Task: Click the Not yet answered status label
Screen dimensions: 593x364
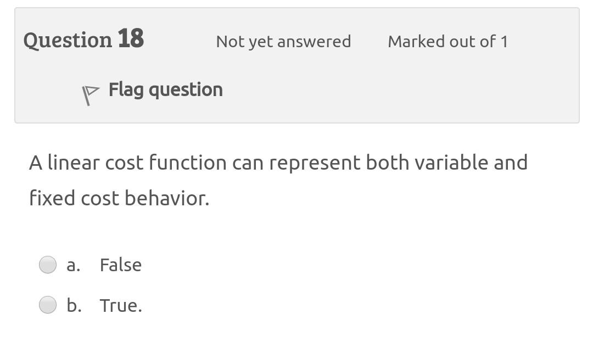Action: click(x=283, y=41)
